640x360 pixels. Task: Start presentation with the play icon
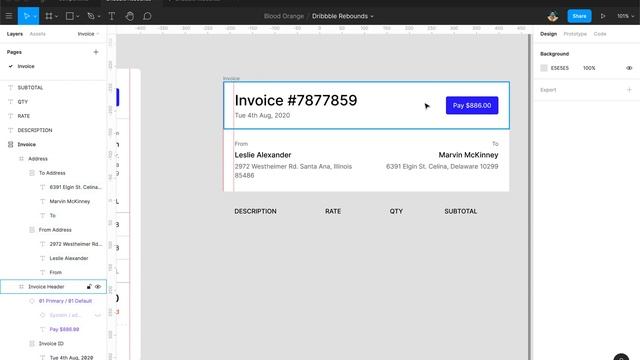pyautogui.click(x=603, y=16)
